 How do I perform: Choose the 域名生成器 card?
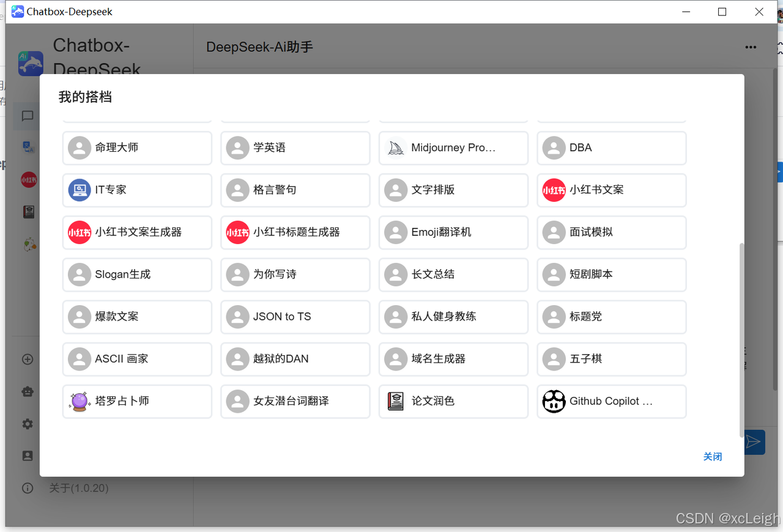(453, 359)
